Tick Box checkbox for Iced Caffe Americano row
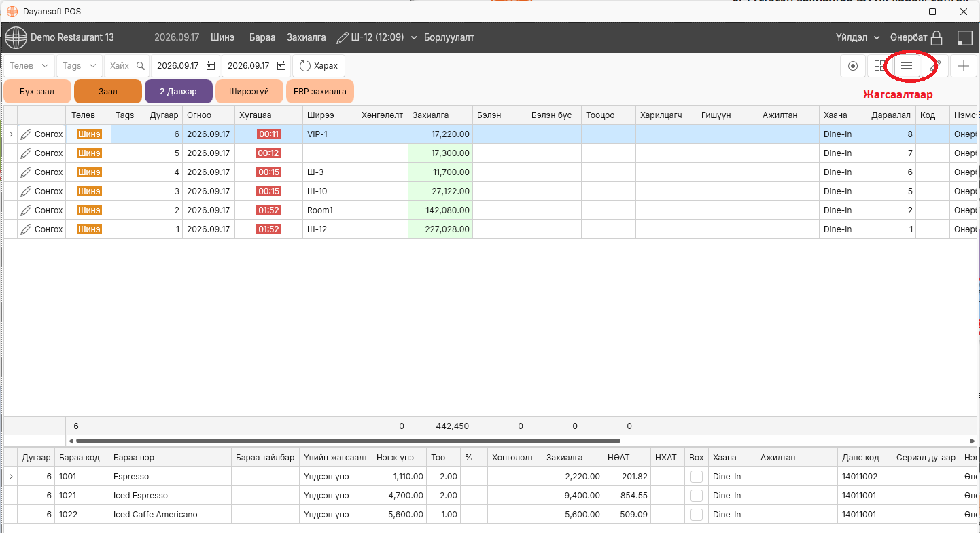The height and width of the screenshot is (533, 980). coord(697,515)
